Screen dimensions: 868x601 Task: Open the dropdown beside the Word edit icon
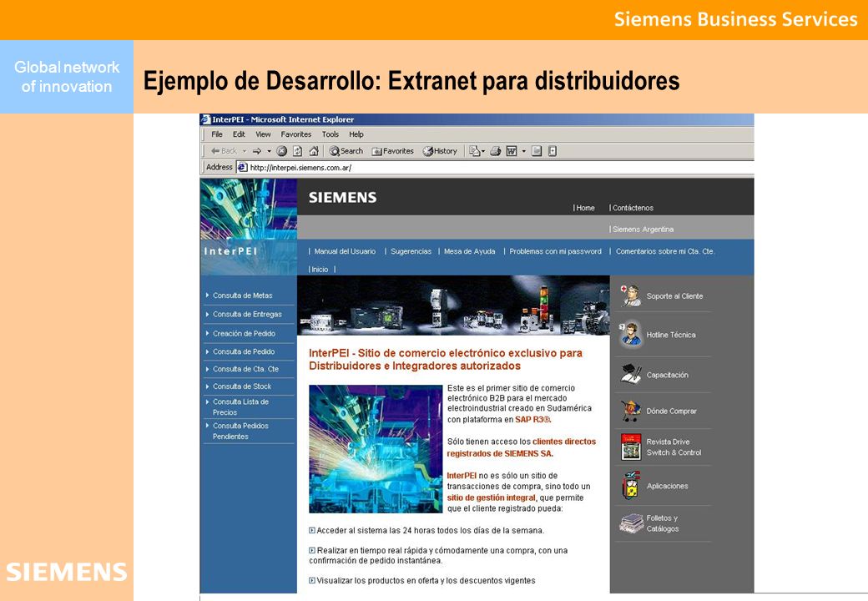pyautogui.click(x=523, y=151)
